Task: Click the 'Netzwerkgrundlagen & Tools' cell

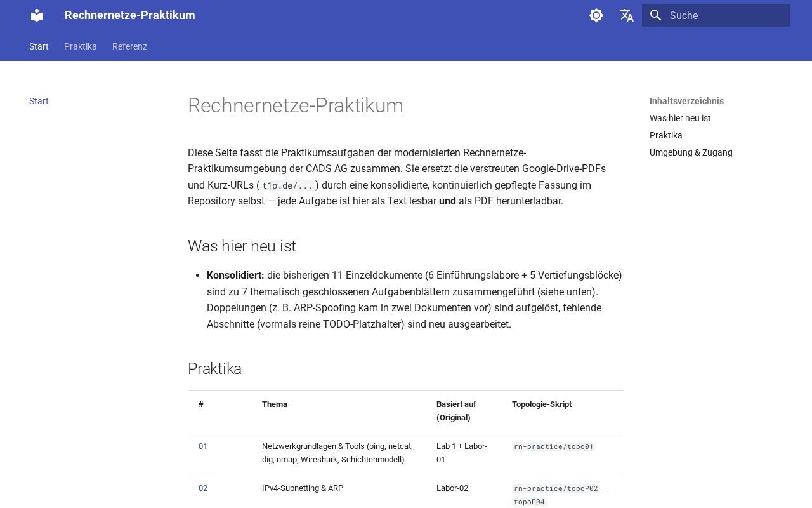Action: pos(337,453)
